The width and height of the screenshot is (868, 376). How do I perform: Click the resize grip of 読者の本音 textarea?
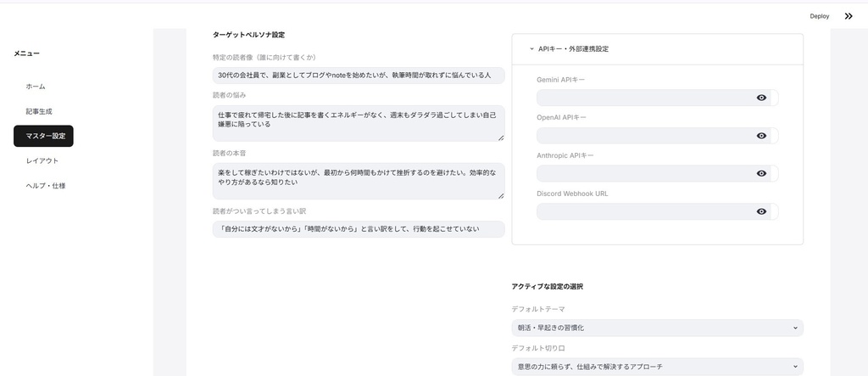[x=501, y=195]
